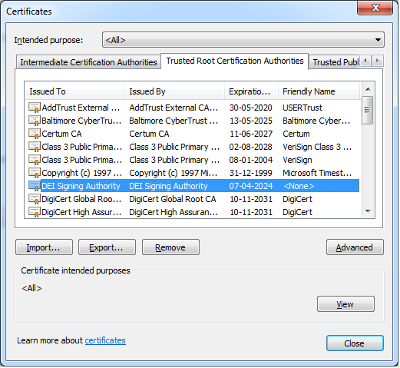Click certificate icon for DigiCert High Assurance row
The width and height of the screenshot is (400, 368).
point(34,212)
